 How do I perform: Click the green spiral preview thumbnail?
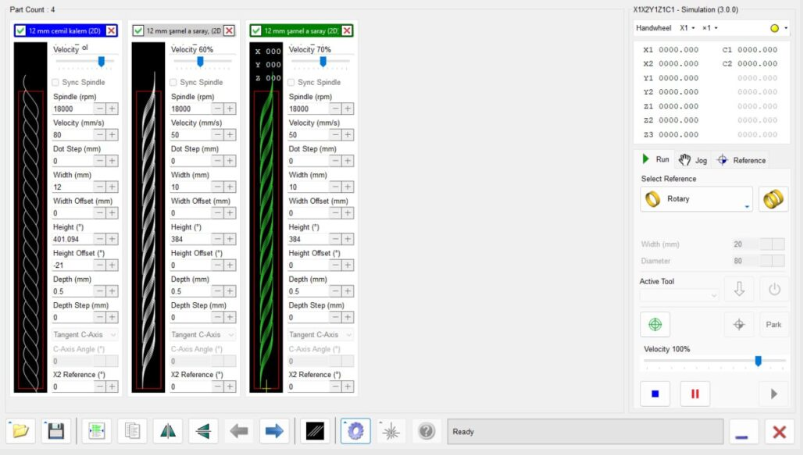pyautogui.click(x=266, y=218)
